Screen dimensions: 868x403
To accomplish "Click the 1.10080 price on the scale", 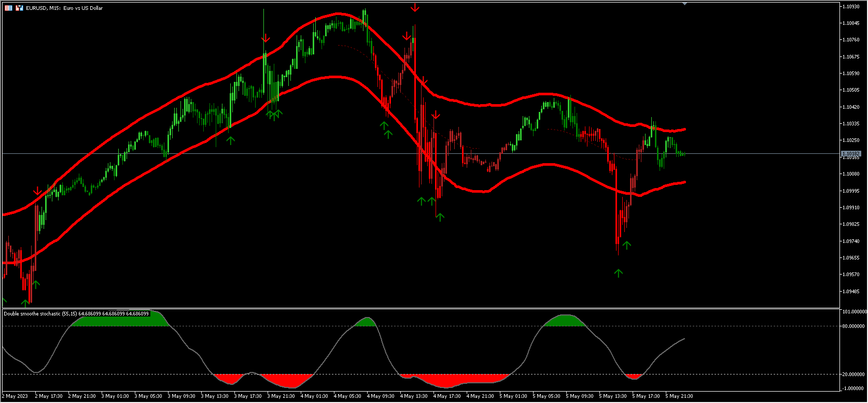I will click(851, 174).
